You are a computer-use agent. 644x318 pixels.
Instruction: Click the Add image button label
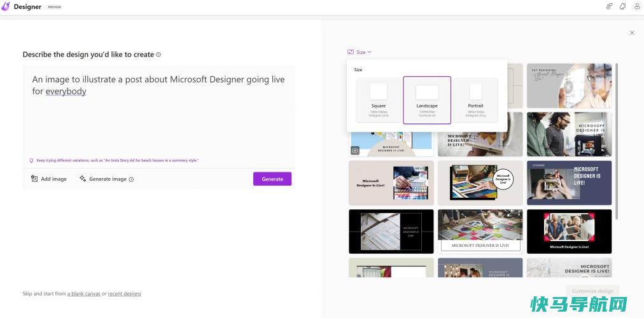coord(54,179)
